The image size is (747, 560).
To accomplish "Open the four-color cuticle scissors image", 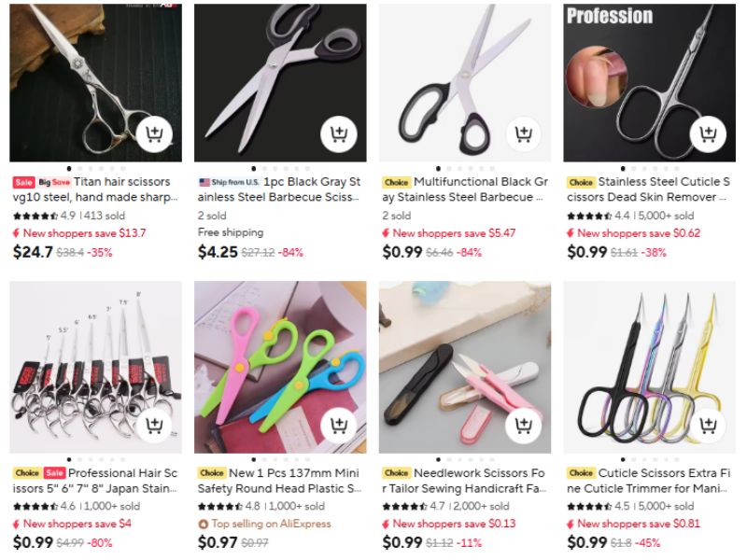I will (x=649, y=367).
